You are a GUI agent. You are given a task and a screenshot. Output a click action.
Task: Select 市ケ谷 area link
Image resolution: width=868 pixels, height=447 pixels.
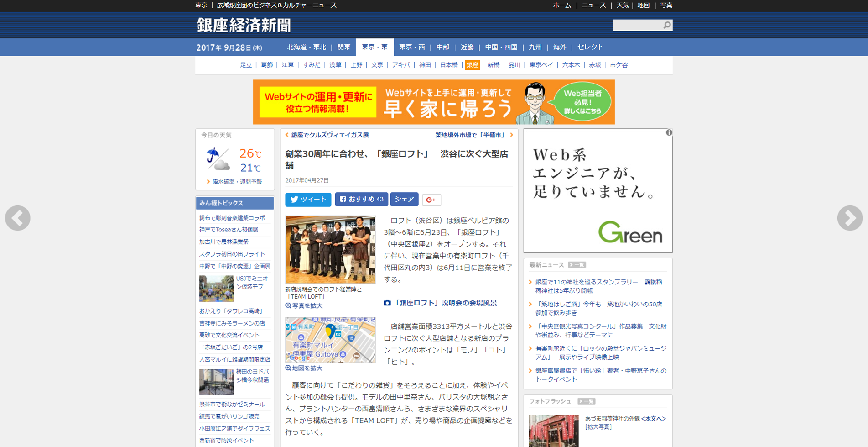(x=619, y=65)
